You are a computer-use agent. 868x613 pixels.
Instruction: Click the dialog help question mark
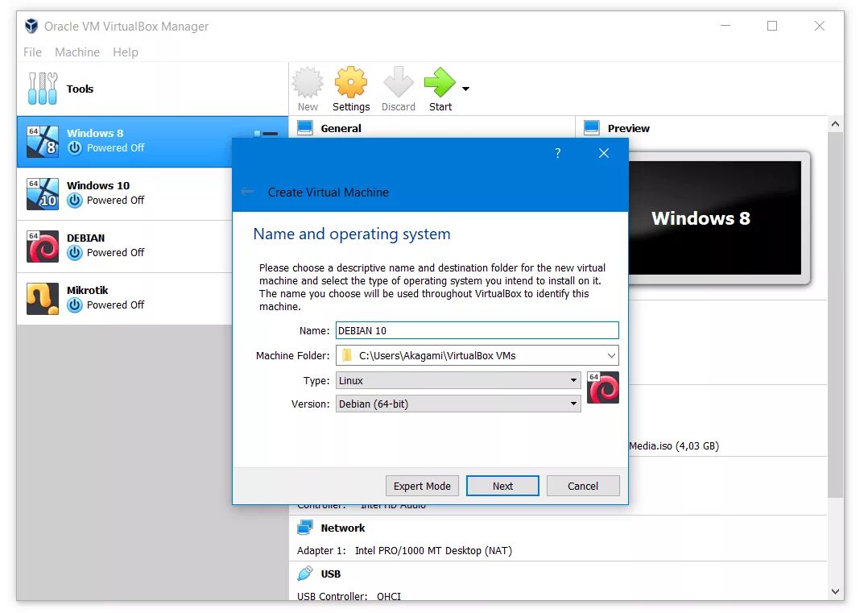click(557, 153)
